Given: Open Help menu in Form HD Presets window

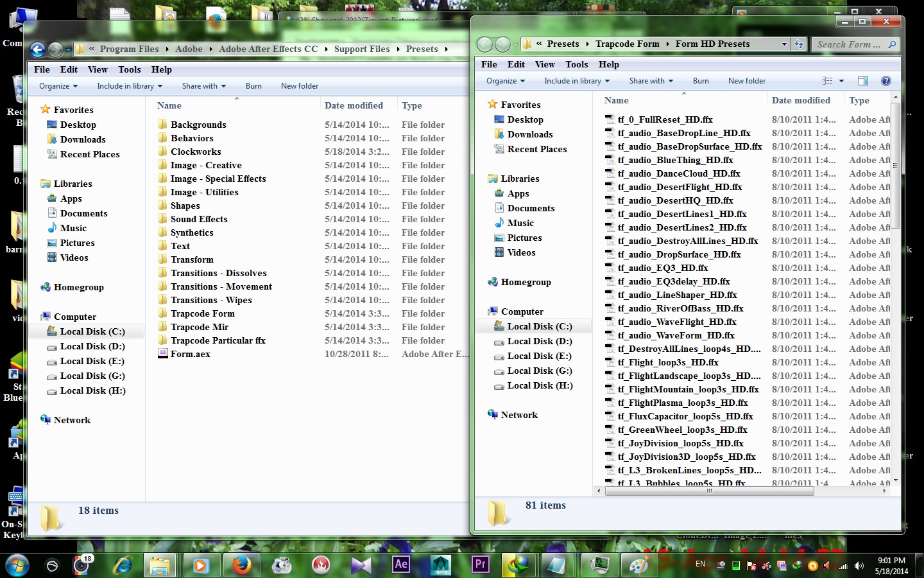Looking at the screenshot, I should tap(609, 64).
